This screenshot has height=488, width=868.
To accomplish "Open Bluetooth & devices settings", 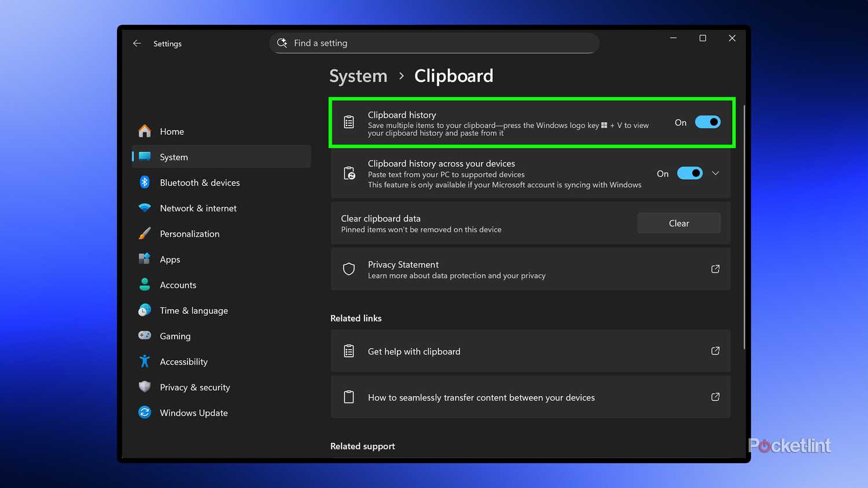I will coord(144,182).
